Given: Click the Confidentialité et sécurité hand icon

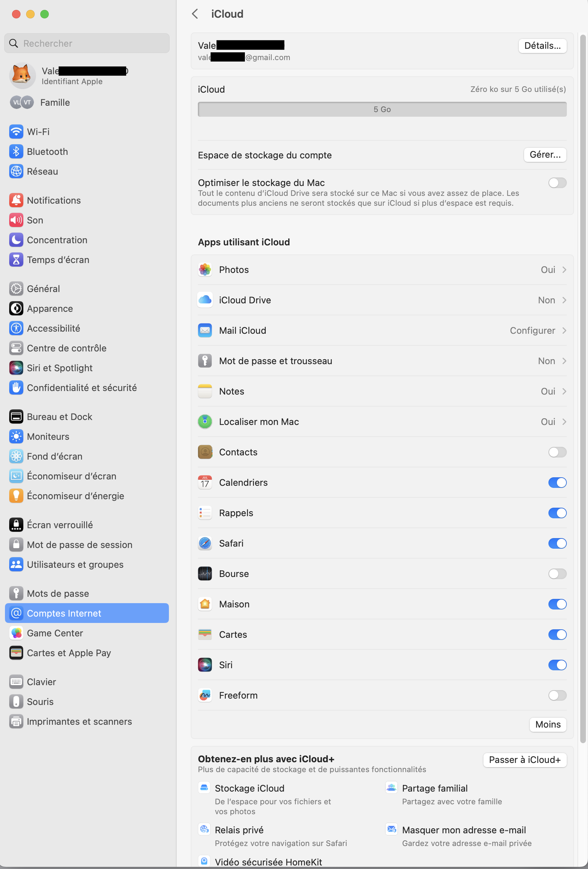Looking at the screenshot, I should coord(16,388).
